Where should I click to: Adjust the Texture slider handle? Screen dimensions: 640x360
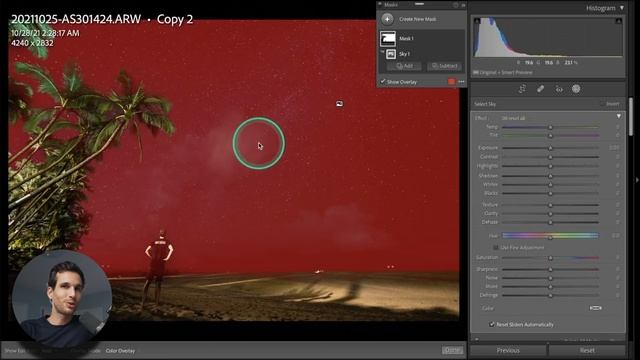[x=550, y=205]
